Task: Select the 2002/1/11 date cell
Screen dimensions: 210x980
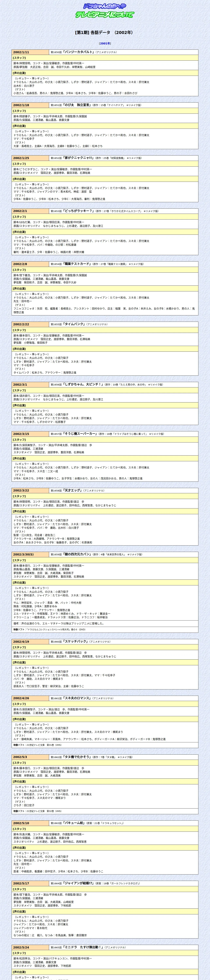Action: click(x=30, y=52)
